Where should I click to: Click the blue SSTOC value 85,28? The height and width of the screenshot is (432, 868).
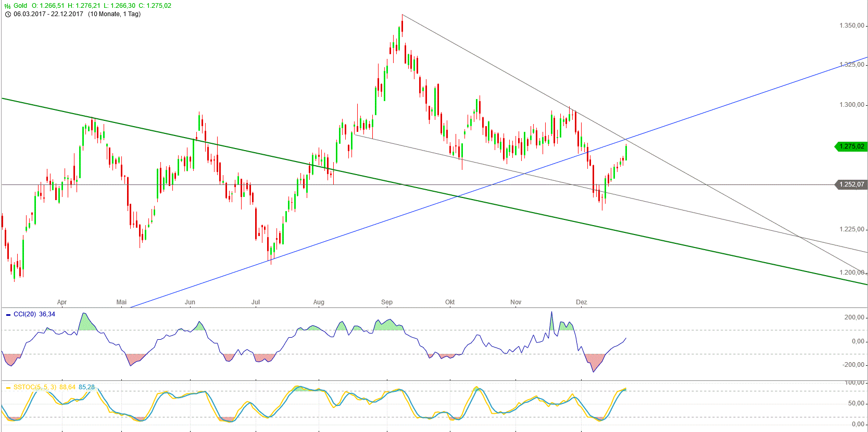pyautogui.click(x=86, y=387)
